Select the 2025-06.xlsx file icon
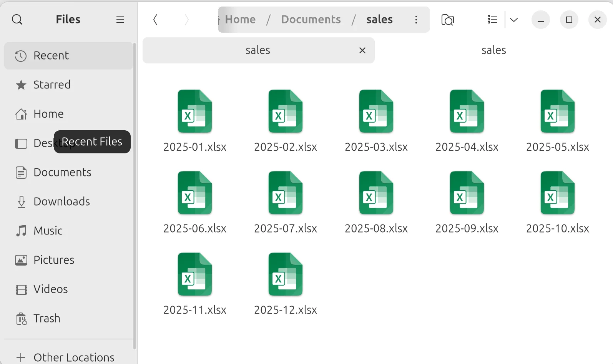This screenshot has width=613, height=364. pos(195,193)
